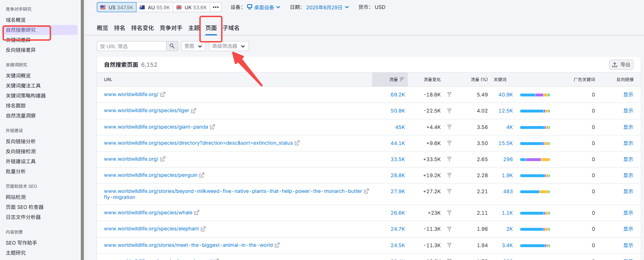This screenshot has height=260, width=644.
Task: Expand the 高级筛选器 advanced filter dropdown
Action: click(229, 46)
